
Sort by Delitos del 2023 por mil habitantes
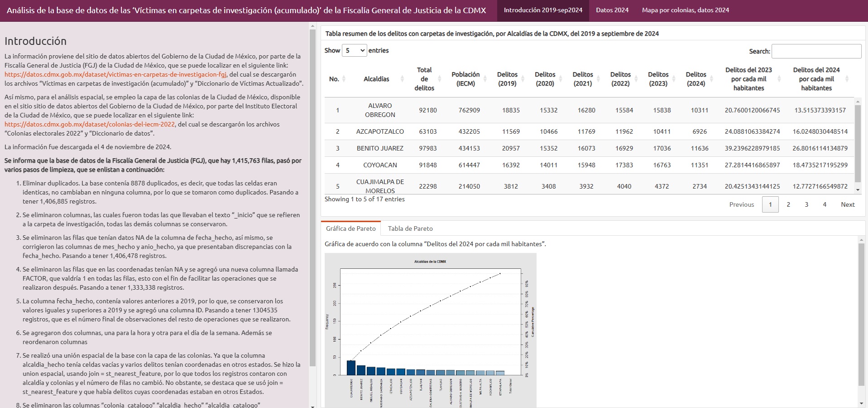click(752, 79)
